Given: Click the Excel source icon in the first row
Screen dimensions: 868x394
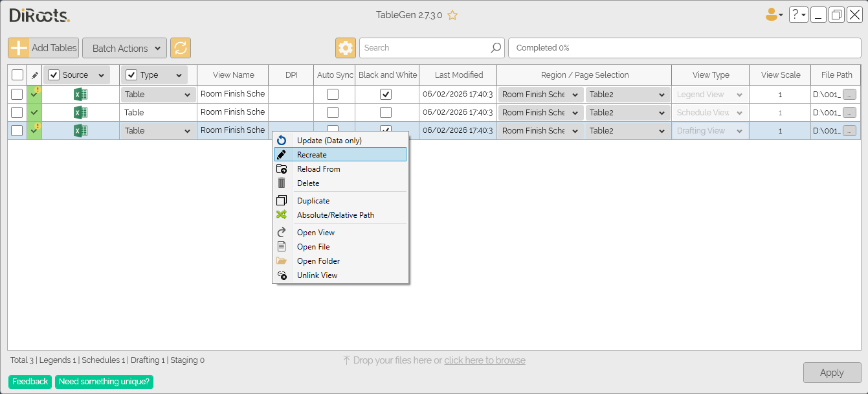Looking at the screenshot, I should [80, 94].
